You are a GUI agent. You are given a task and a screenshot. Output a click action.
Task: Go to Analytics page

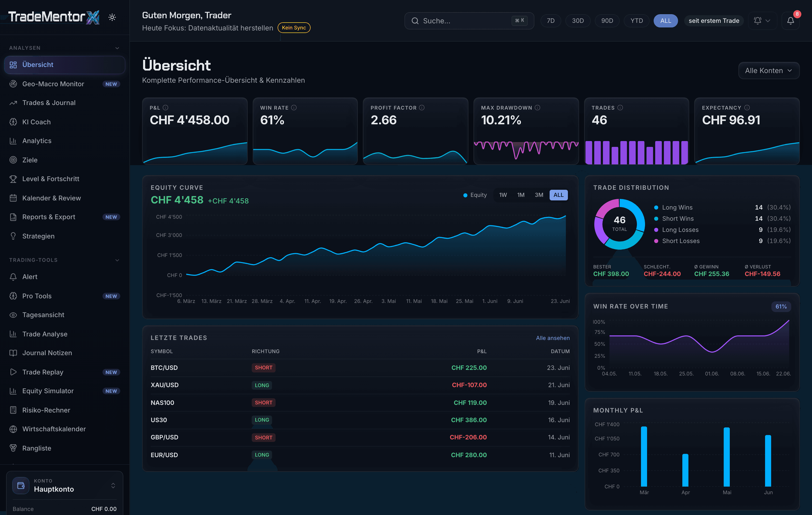[x=64, y=141]
